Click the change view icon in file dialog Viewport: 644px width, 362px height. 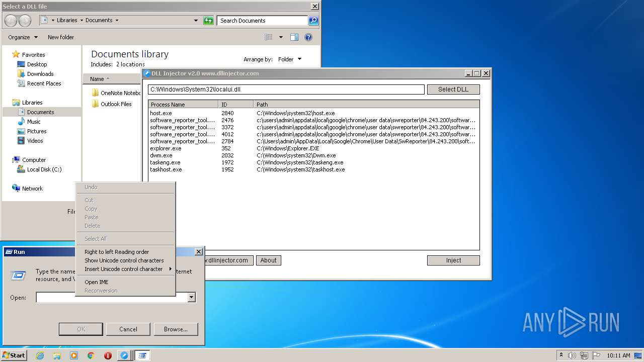(x=269, y=37)
